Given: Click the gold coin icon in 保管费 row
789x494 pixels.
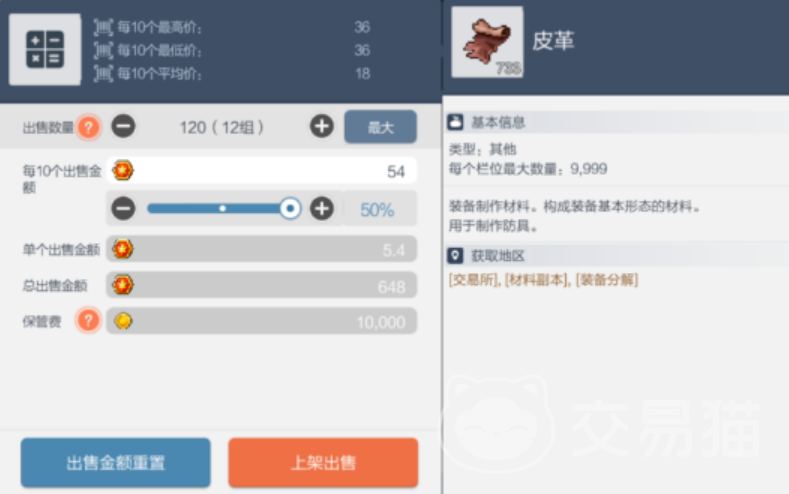Looking at the screenshot, I should coord(123,321).
